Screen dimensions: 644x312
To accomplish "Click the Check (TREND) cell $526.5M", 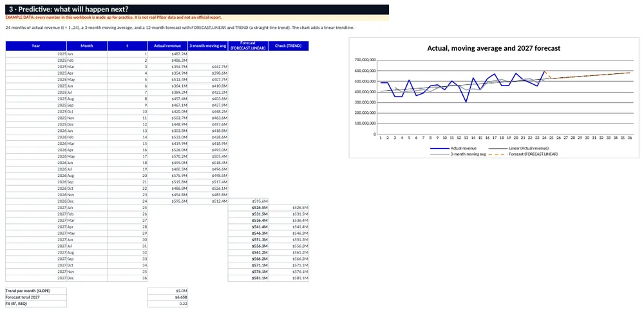I will coord(289,207).
